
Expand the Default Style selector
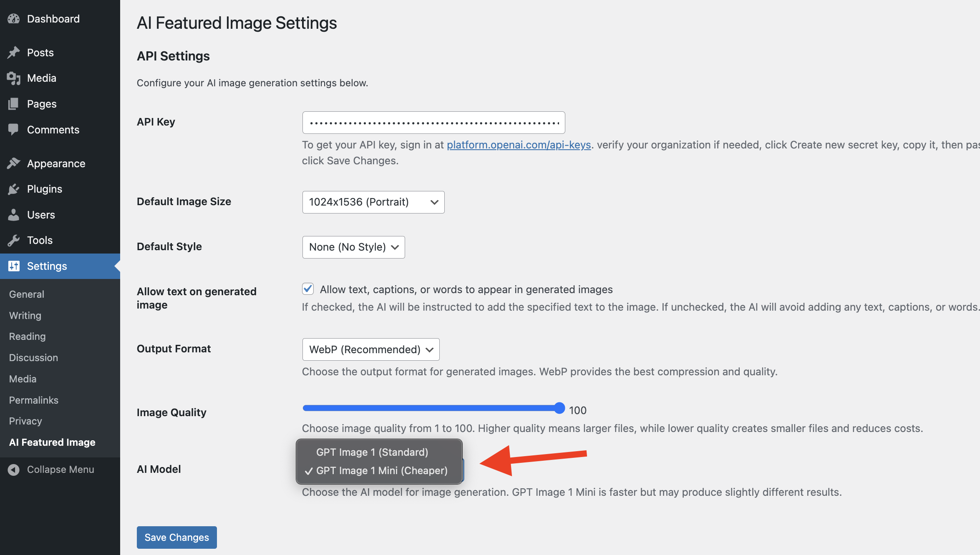pyautogui.click(x=353, y=247)
